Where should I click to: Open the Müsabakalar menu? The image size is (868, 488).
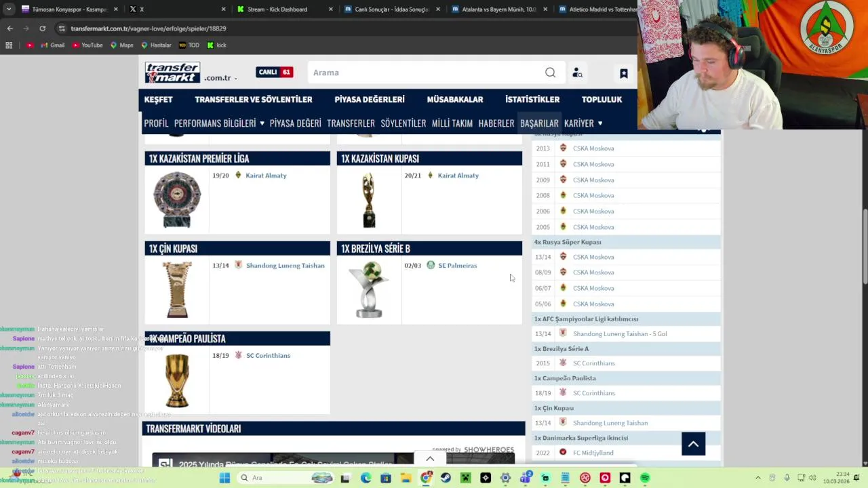455,100
